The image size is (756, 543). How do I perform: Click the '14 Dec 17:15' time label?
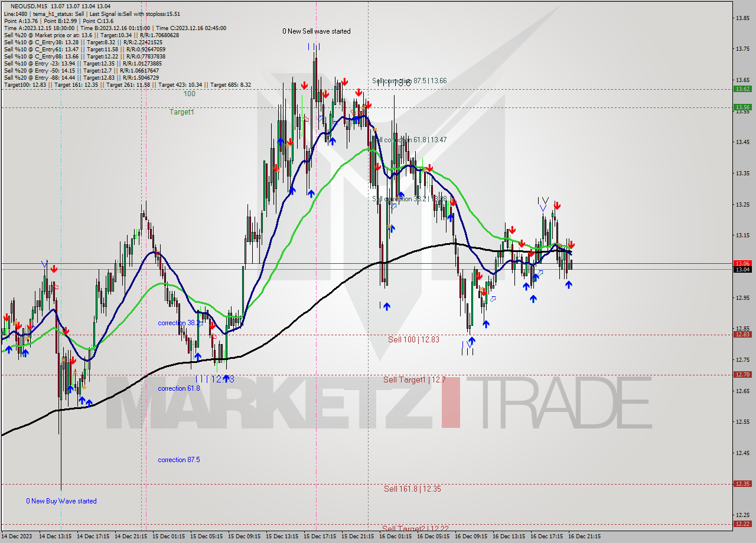tap(93, 537)
